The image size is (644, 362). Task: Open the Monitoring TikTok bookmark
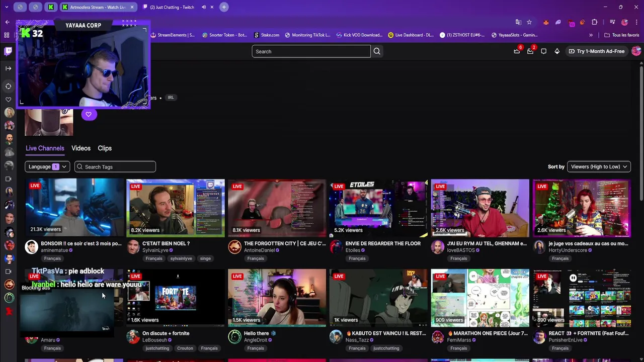pos(307,35)
